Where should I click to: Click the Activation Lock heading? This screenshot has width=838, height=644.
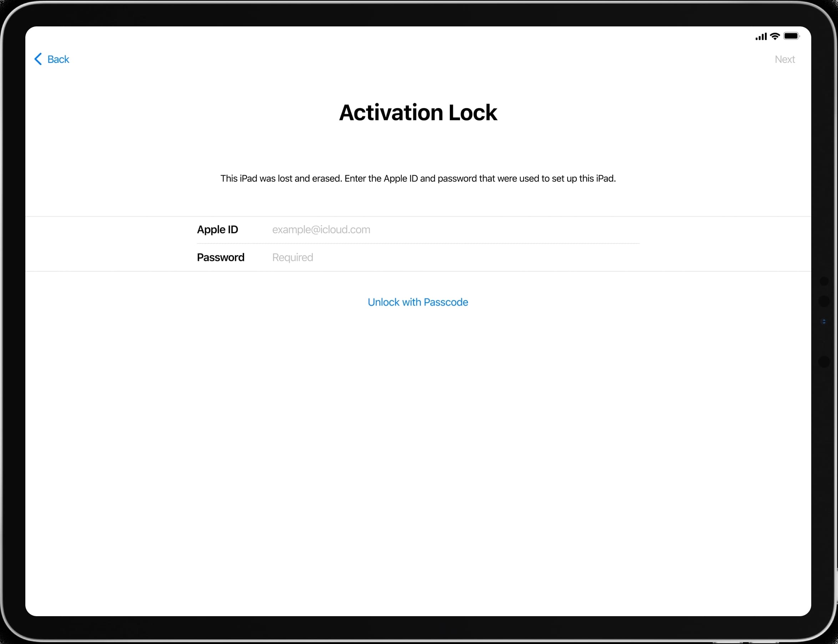(418, 113)
